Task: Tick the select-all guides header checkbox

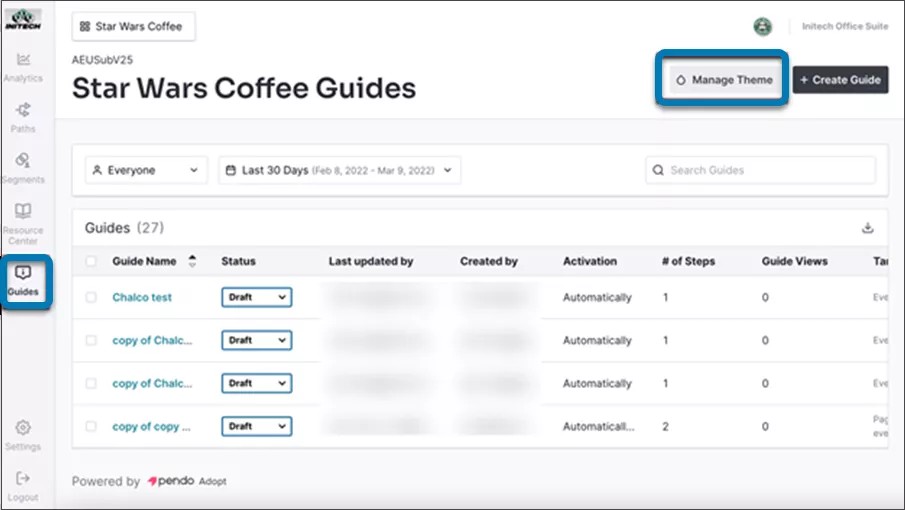Action: tap(92, 262)
